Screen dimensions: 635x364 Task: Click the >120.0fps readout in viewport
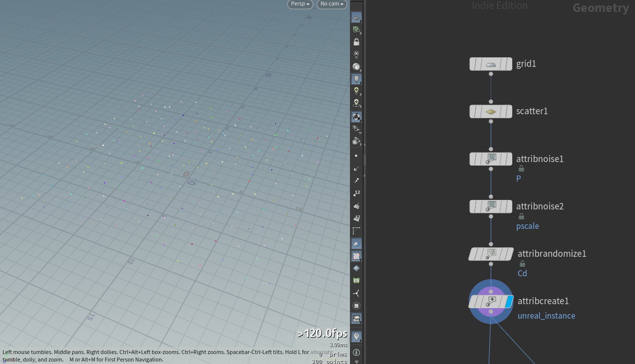322,334
